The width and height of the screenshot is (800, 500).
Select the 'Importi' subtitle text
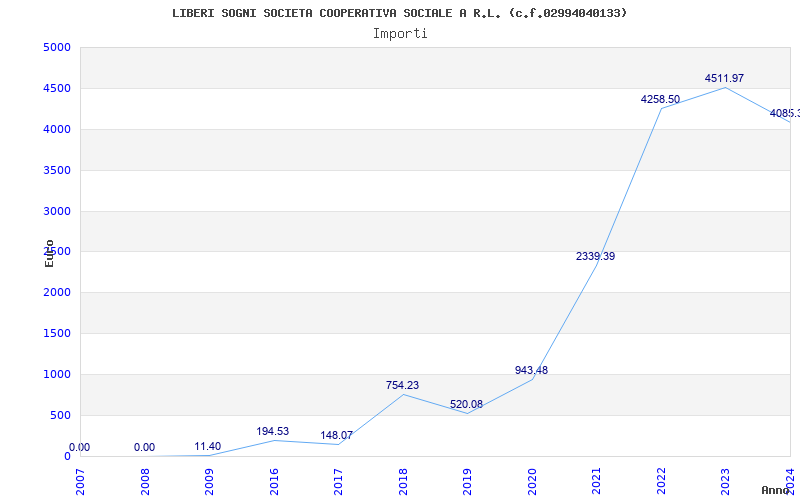400,34
